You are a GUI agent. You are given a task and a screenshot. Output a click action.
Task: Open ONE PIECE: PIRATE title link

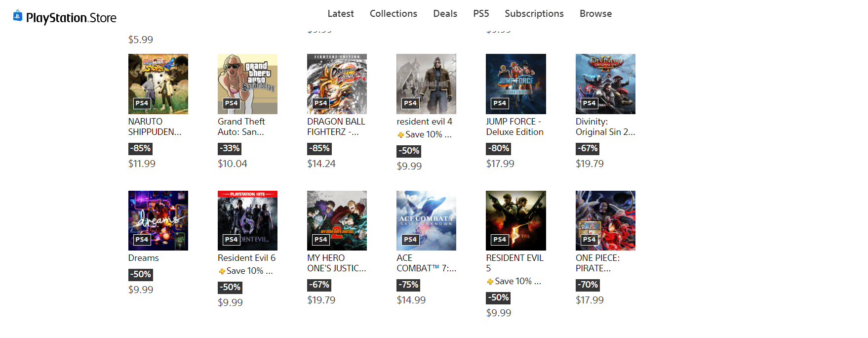point(597,263)
